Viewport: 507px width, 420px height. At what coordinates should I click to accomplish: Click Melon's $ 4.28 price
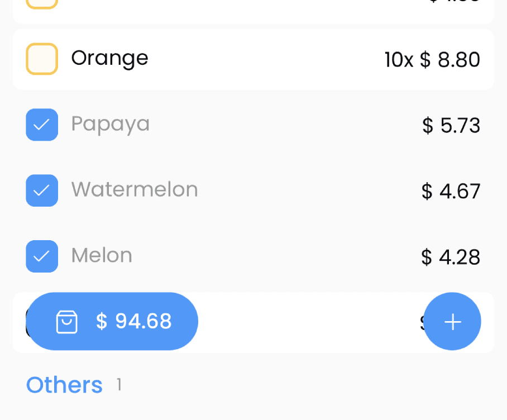pyautogui.click(x=451, y=257)
